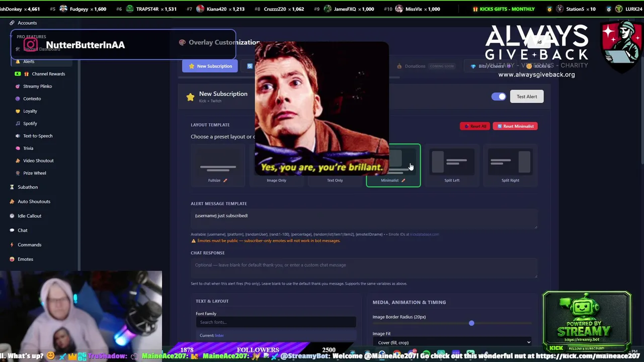Click the Reset All button

pos(474,126)
